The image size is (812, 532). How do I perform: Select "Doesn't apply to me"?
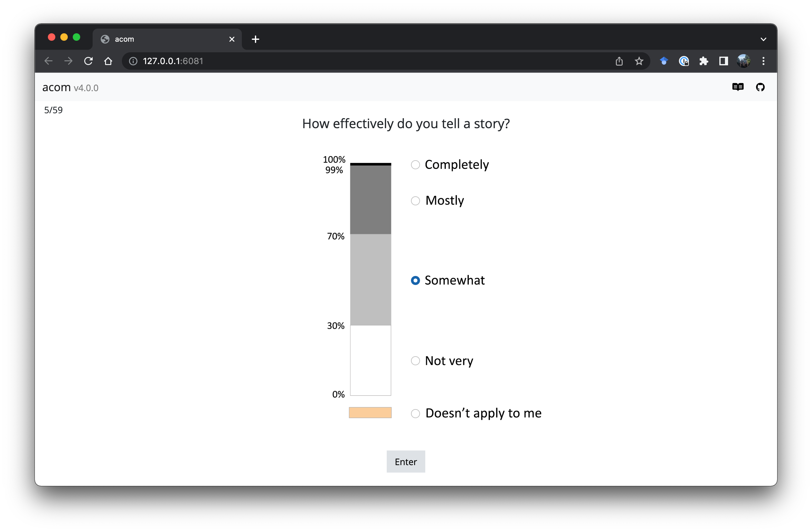[415, 413]
